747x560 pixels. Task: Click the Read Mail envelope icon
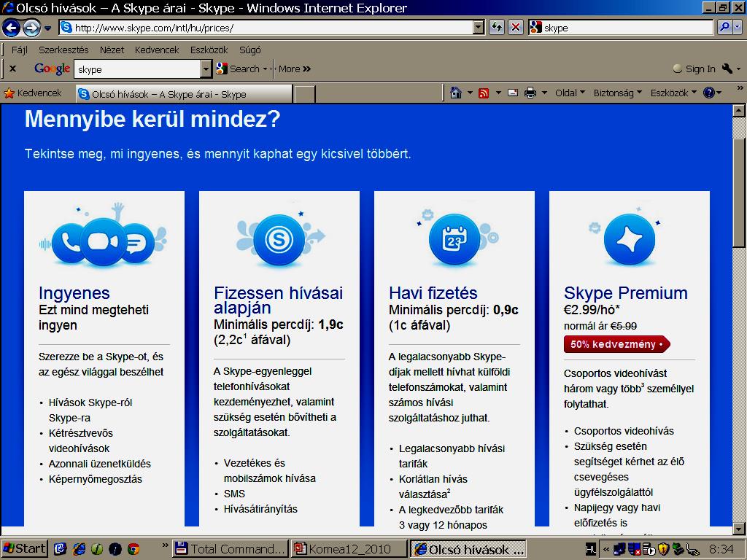point(513,93)
